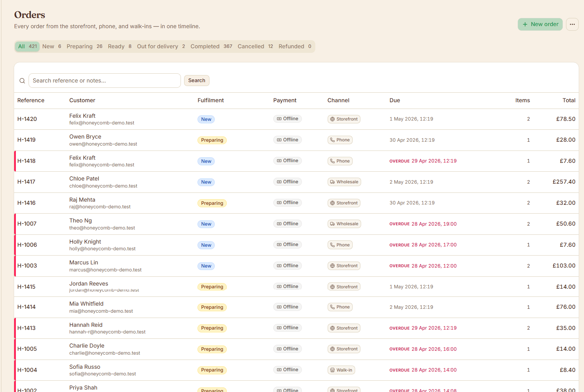
Task: Click the Offline payment badge for H-1418
Action: click(x=287, y=161)
